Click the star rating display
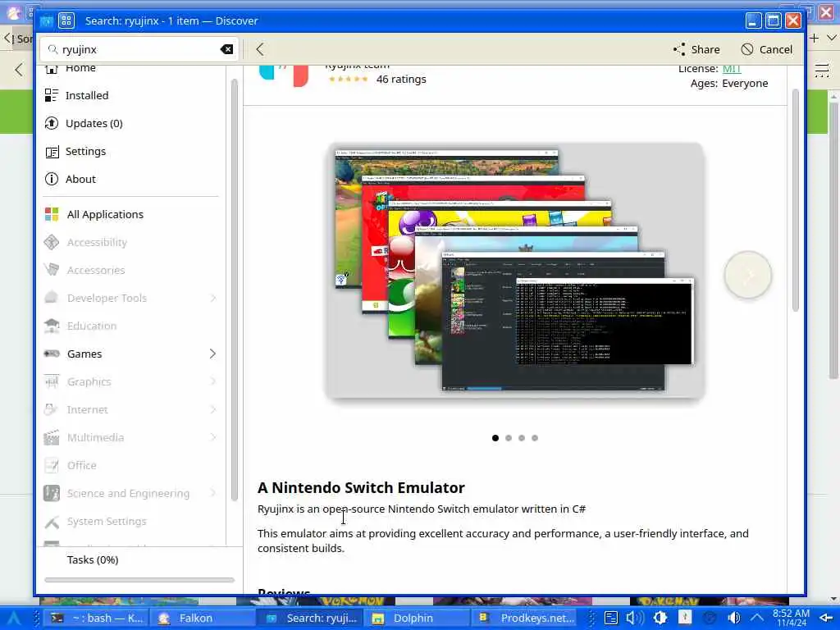 point(348,80)
